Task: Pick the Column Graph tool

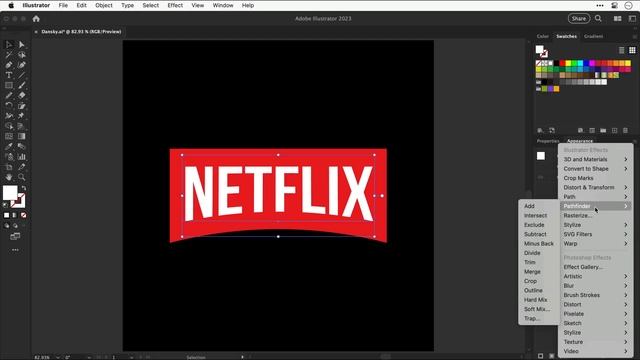Action: coord(22,157)
